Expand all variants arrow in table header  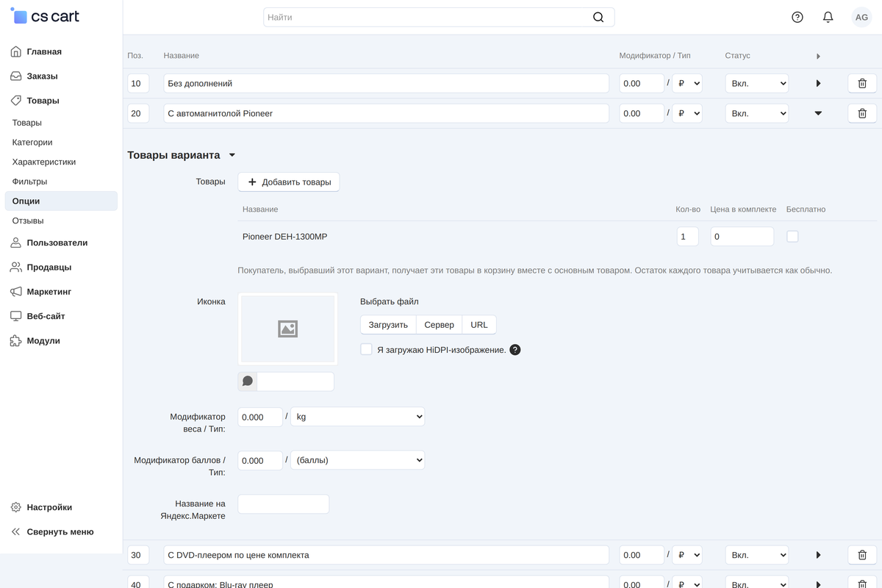click(818, 56)
